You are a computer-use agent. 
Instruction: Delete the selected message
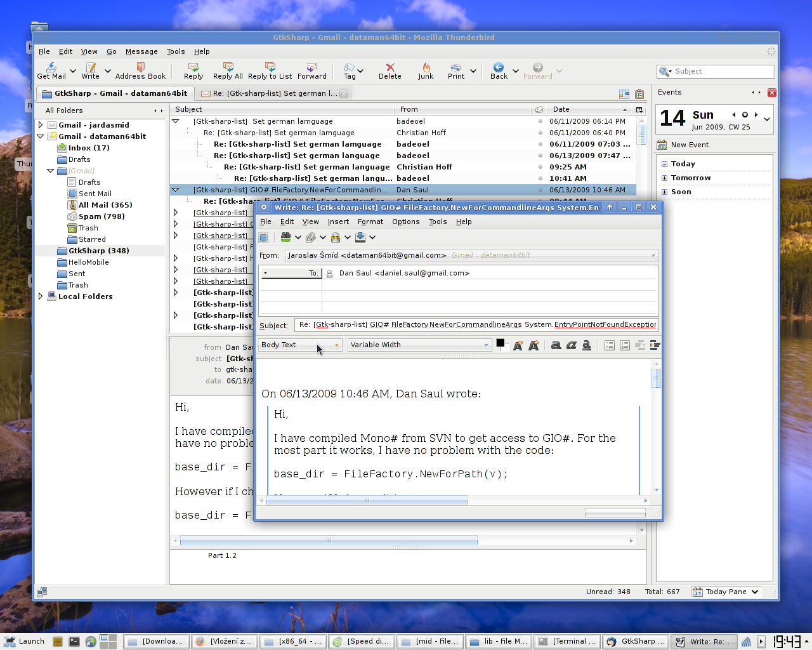[x=390, y=70]
